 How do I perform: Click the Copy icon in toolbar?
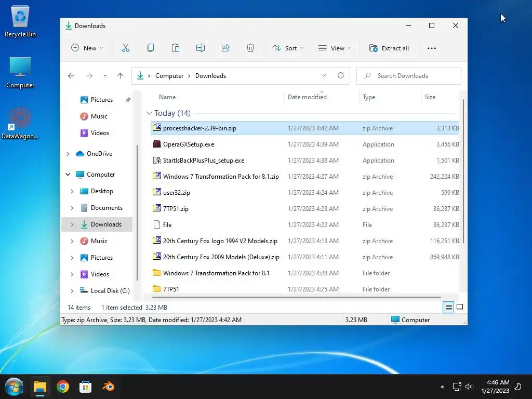coord(151,48)
